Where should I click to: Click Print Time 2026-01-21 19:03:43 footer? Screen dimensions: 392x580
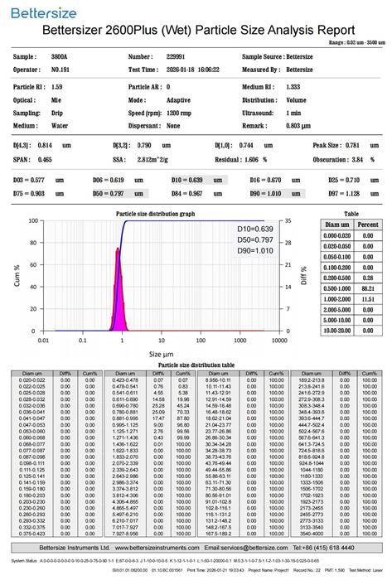(215, 571)
